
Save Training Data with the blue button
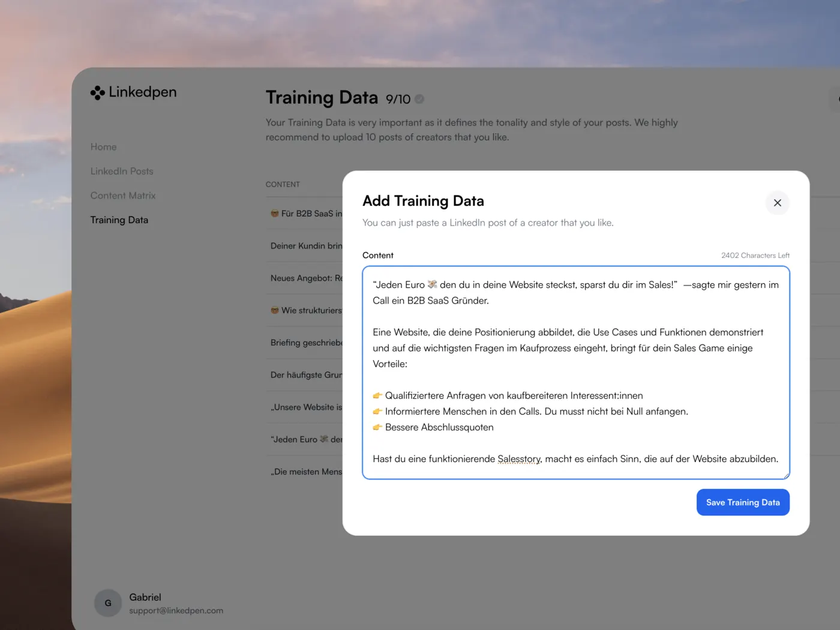click(743, 502)
